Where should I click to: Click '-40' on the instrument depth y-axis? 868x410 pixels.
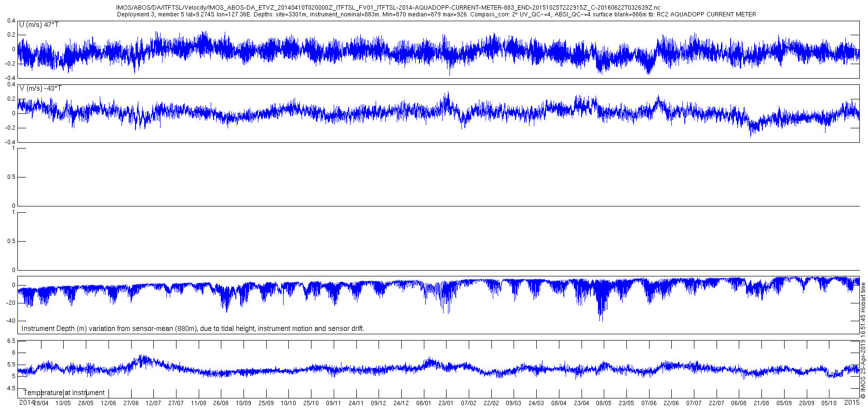click(11, 321)
